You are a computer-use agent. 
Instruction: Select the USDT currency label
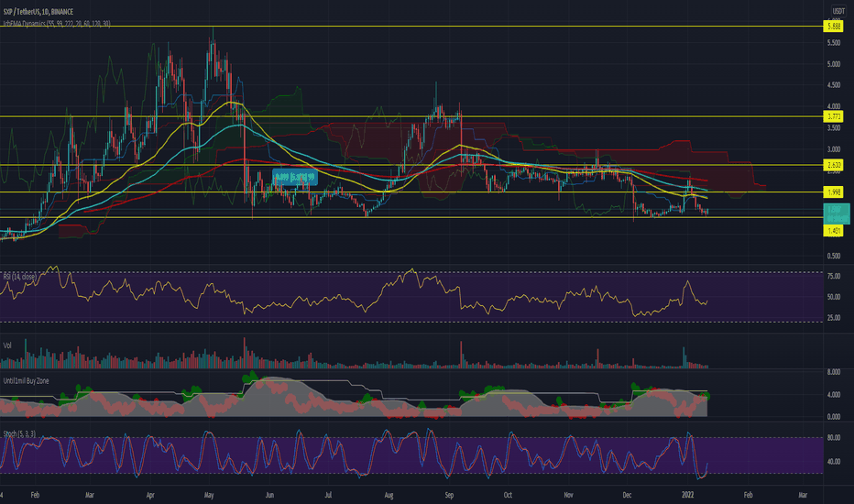click(838, 11)
